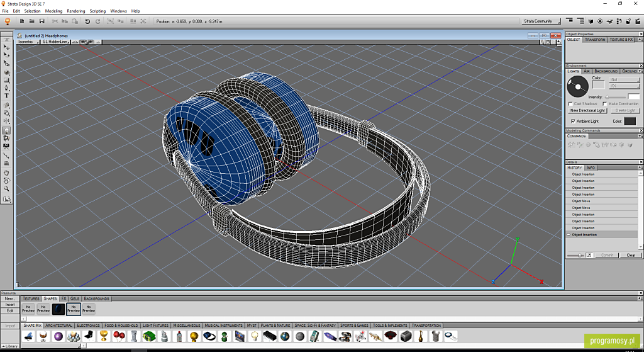
Task: Open the Gels resource tab
Action: [x=75, y=298]
